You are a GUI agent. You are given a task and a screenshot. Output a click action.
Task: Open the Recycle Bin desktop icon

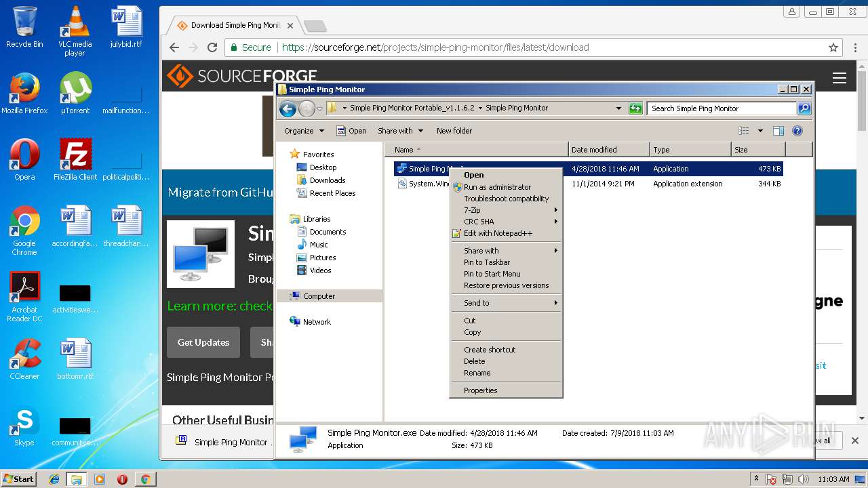pyautogui.click(x=24, y=27)
